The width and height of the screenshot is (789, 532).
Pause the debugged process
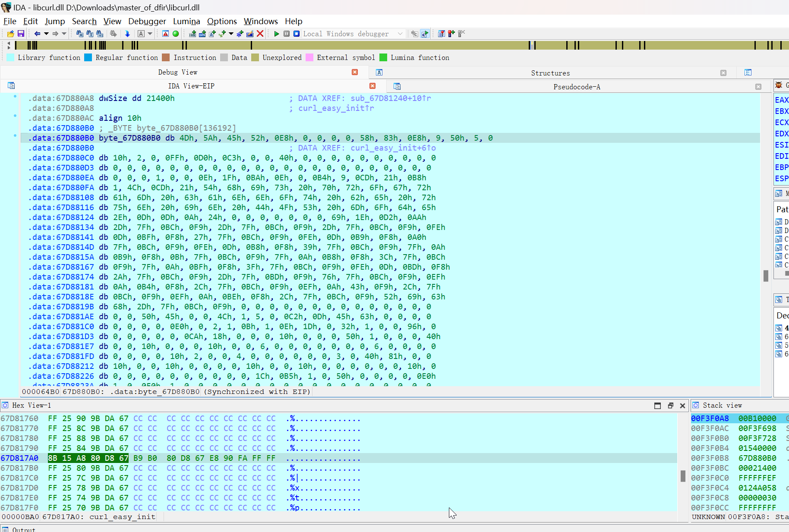pyautogui.click(x=287, y=34)
